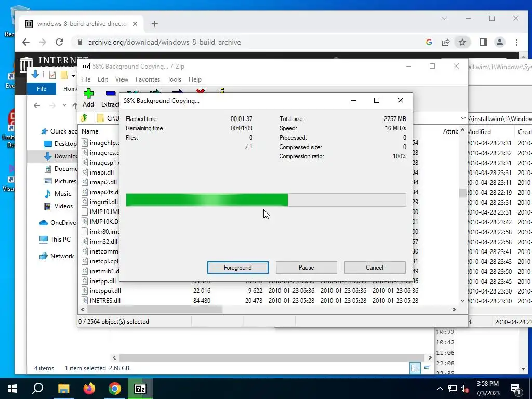Screen dimensions: 532x399
Task: Open the File tab in Explorer ribbon
Action: 42,89
